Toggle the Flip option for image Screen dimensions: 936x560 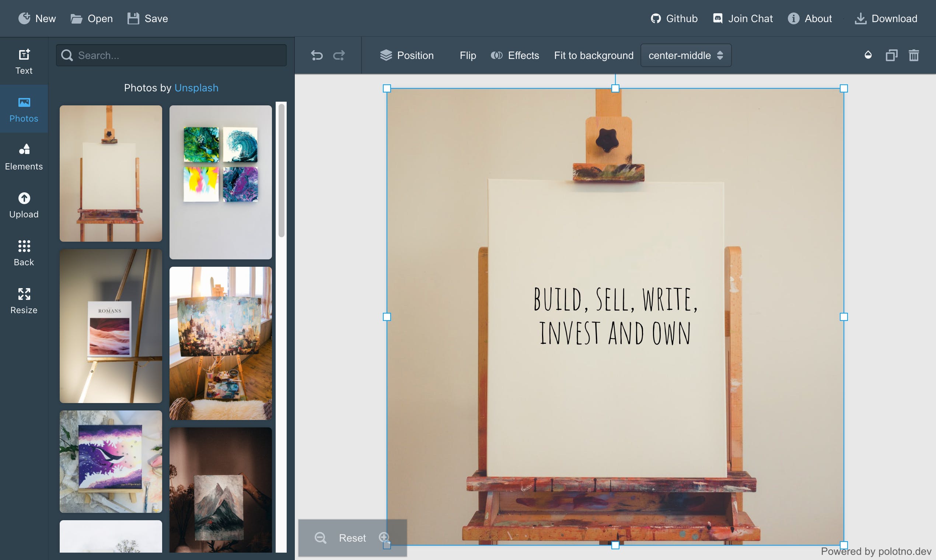point(467,55)
